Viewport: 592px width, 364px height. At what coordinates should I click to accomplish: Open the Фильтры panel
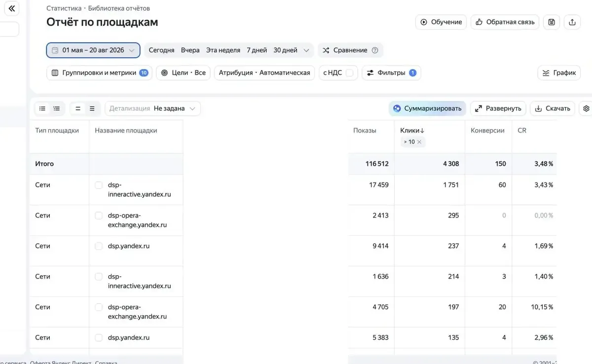click(391, 73)
